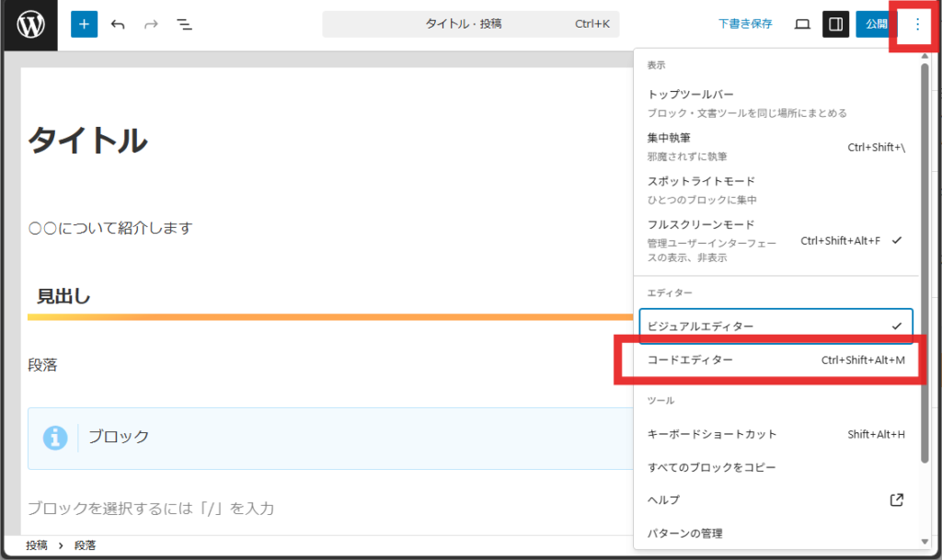Image resolution: width=942 pixels, height=560 pixels.
Task: Click the preview device icon
Action: (802, 25)
